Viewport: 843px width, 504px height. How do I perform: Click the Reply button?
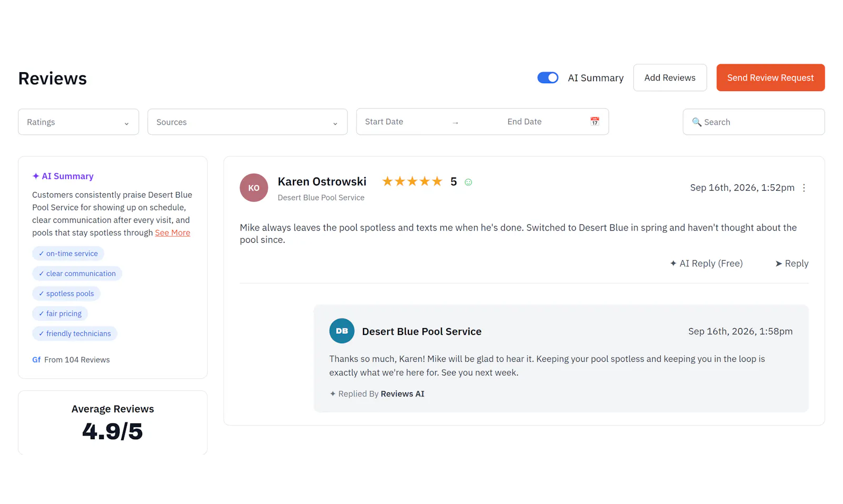click(x=791, y=263)
